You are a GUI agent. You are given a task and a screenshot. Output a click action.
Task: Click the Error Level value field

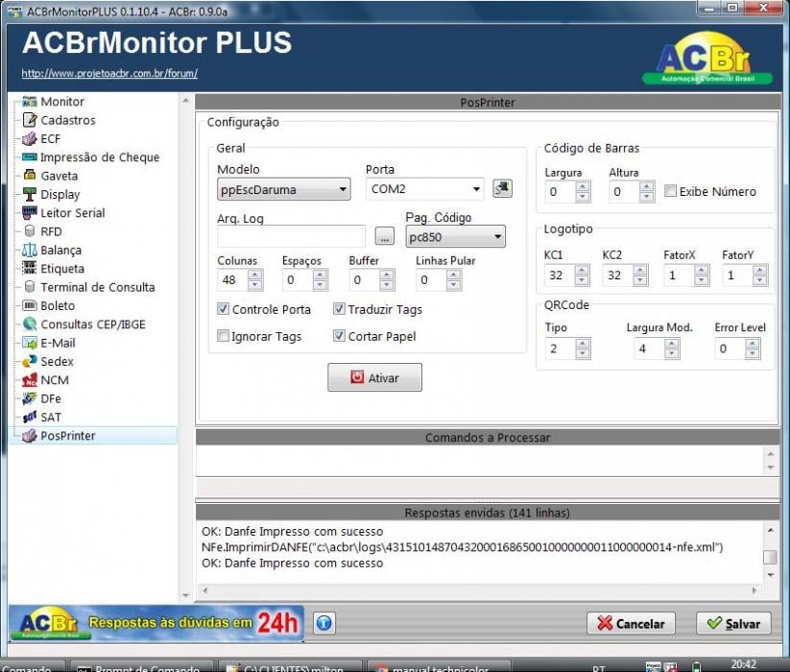coord(730,348)
